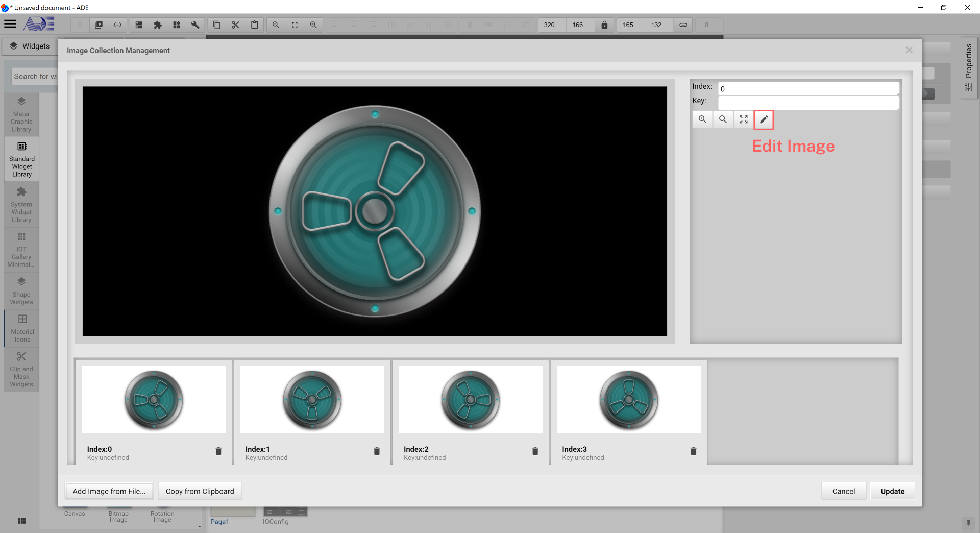Zoom out of the image preview

(723, 119)
